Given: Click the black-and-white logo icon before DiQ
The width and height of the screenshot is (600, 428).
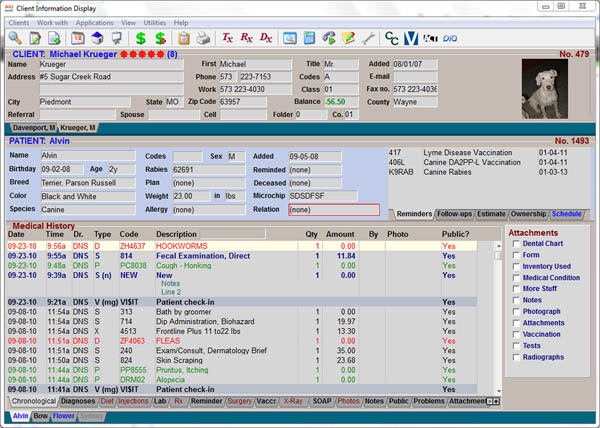Looking at the screenshot, I should point(430,38).
